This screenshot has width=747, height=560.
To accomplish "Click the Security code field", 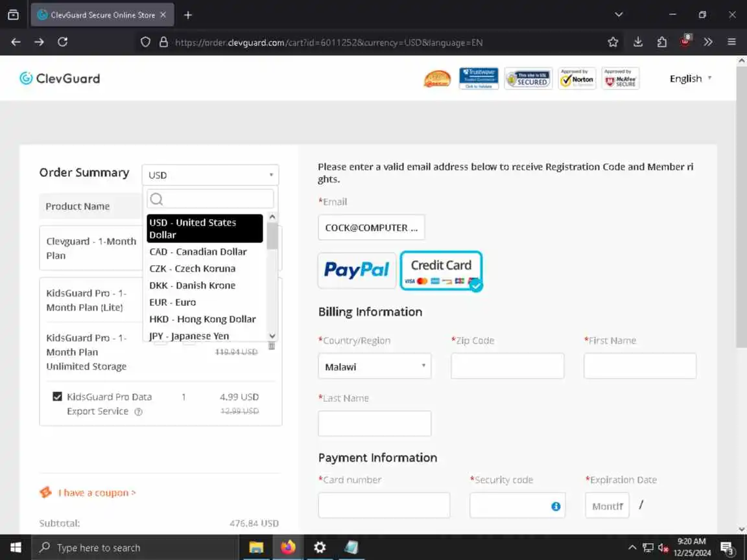I will (x=517, y=506).
